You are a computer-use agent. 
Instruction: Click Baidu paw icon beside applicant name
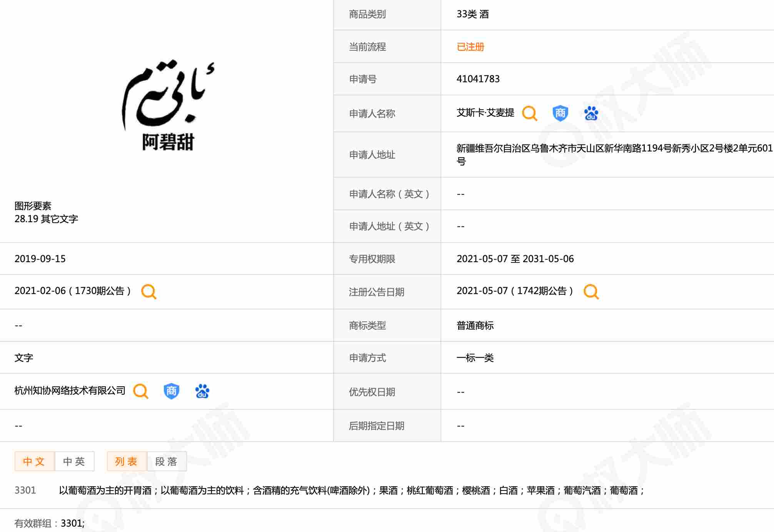click(591, 113)
